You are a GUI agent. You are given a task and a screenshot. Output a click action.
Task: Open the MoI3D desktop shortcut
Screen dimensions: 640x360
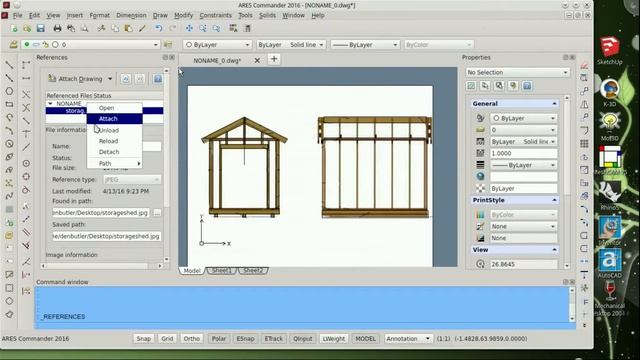click(609, 127)
